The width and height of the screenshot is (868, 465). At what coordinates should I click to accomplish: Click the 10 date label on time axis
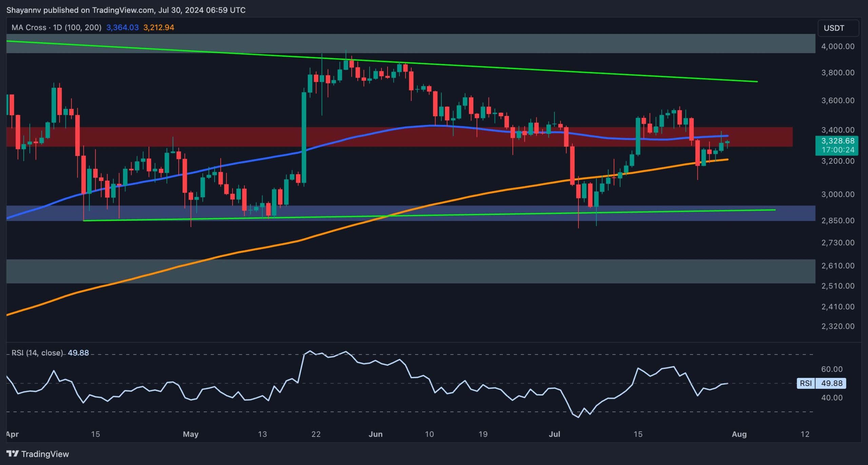click(x=429, y=434)
